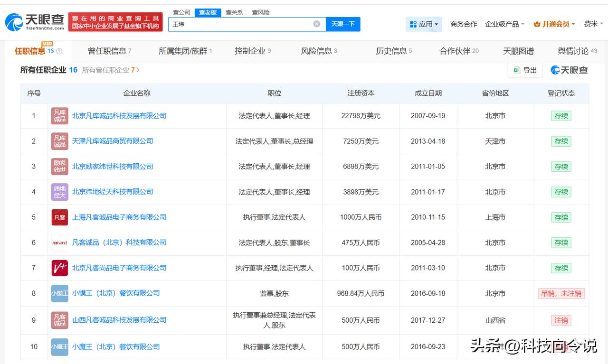Click the 励家纬世 company logo in row 3

[x=60, y=167]
